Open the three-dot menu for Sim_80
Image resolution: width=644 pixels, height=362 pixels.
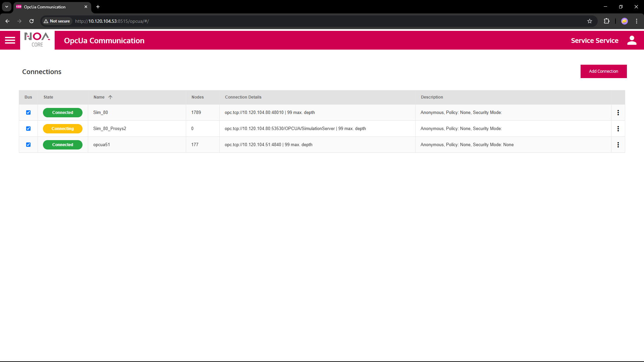click(x=618, y=113)
